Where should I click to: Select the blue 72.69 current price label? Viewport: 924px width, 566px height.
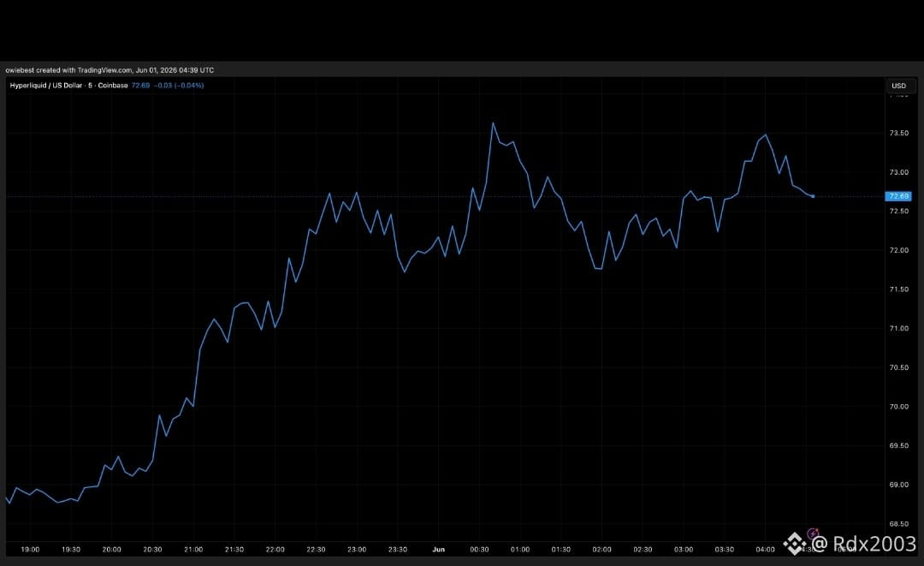click(x=898, y=196)
